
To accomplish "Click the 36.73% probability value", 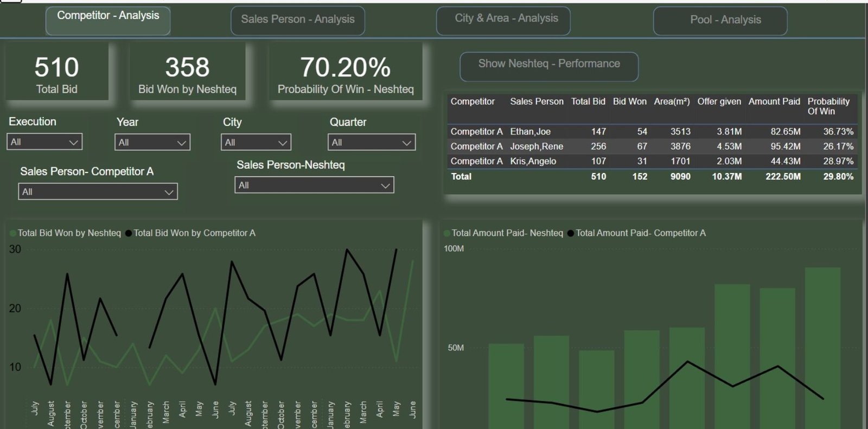I will pos(838,131).
